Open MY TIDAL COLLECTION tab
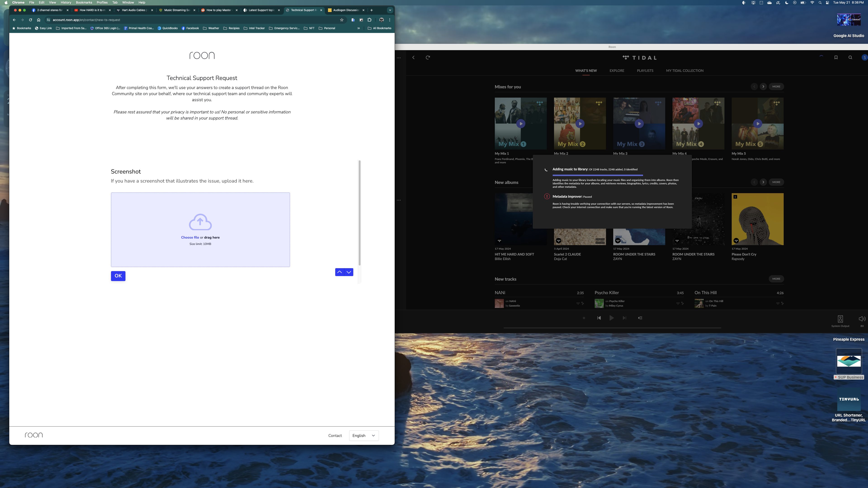 pyautogui.click(x=685, y=71)
